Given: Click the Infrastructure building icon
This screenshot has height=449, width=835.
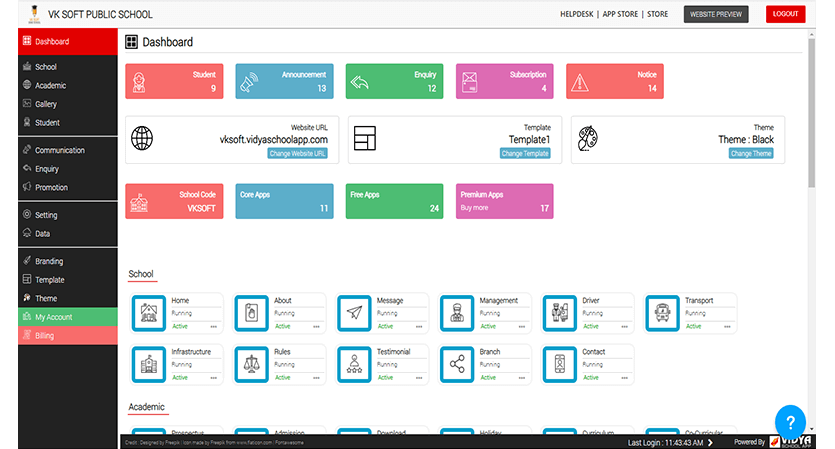Looking at the screenshot, I should click(149, 364).
